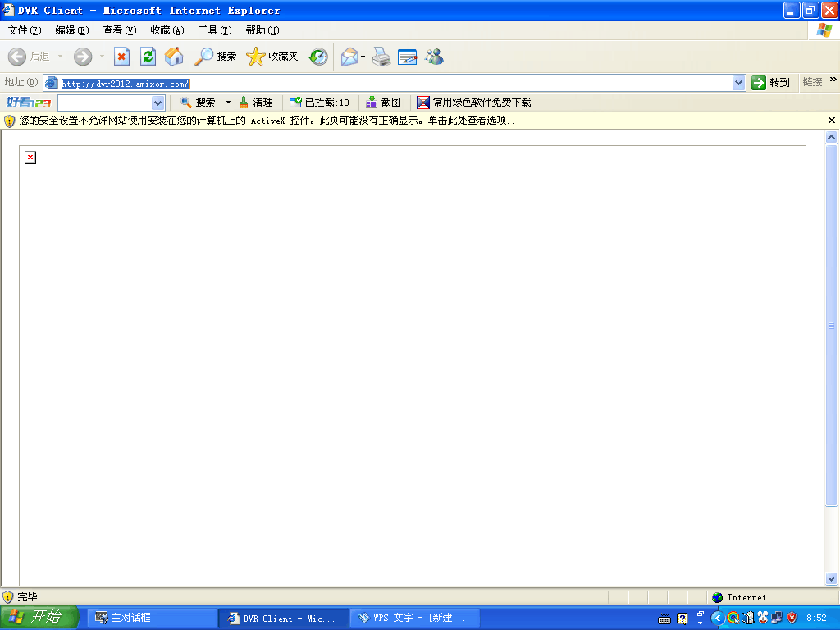The height and width of the screenshot is (630, 840).
Task: Click the 转到 go button
Action: [770, 83]
